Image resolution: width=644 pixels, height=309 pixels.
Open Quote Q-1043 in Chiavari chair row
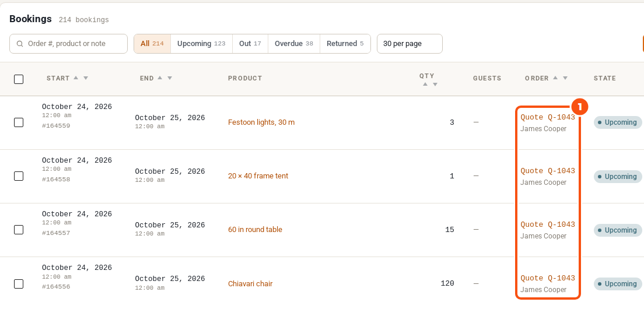click(548, 279)
